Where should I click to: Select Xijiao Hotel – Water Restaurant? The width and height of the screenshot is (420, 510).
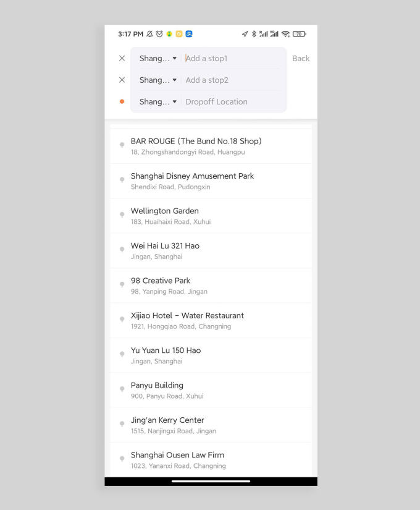pos(187,320)
